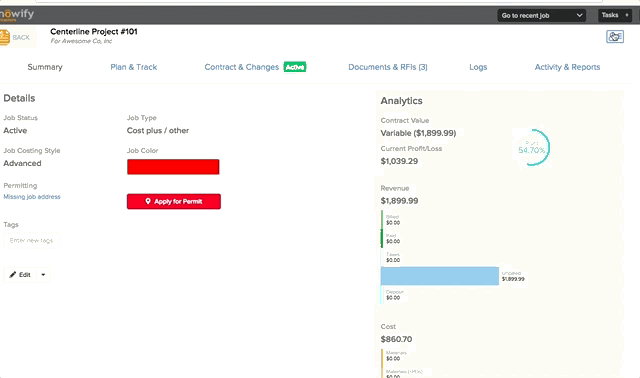640x378 pixels.
Task: Follow the Missing job address link
Action: [32, 197]
